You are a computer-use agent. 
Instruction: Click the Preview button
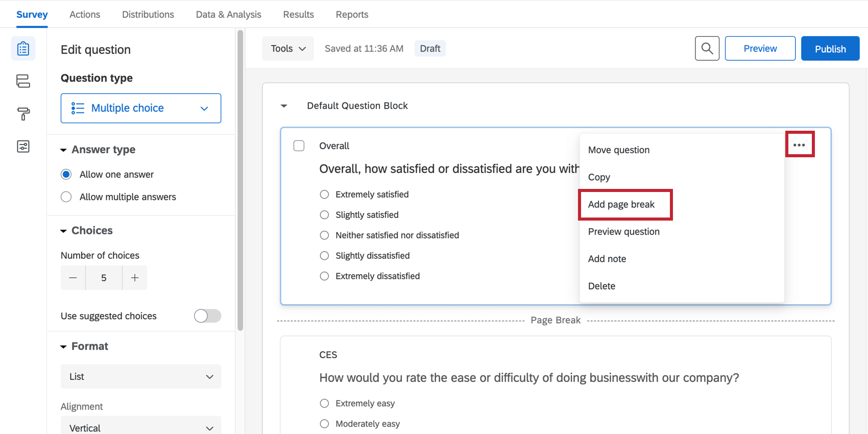(760, 49)
